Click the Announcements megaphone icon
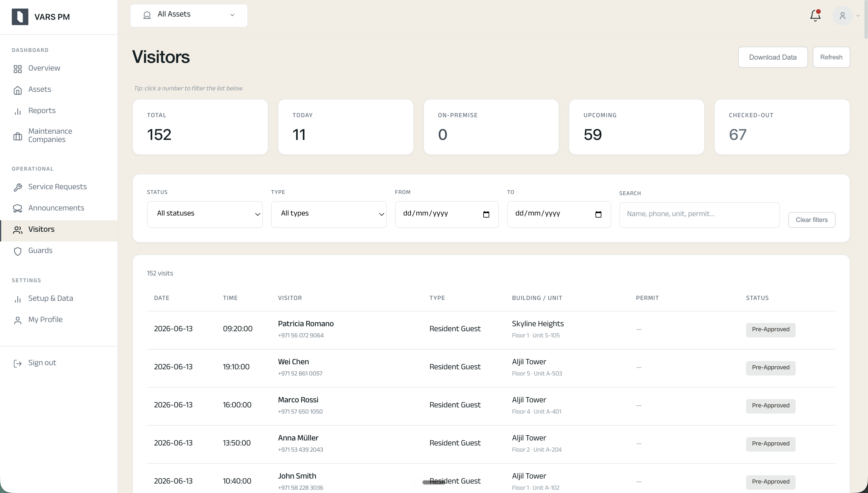Image resolution: width=868 pixels, height=493 pixels. coord(18,209)
